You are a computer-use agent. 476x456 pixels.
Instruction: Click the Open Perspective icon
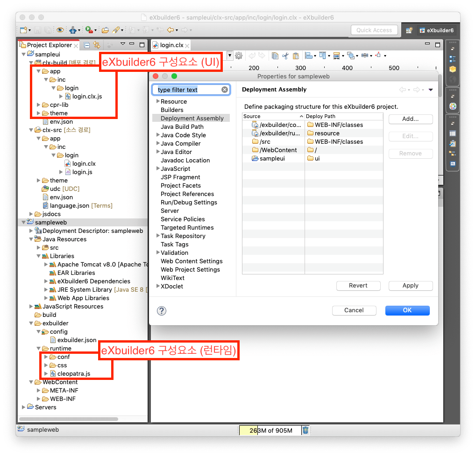[409, 30]
